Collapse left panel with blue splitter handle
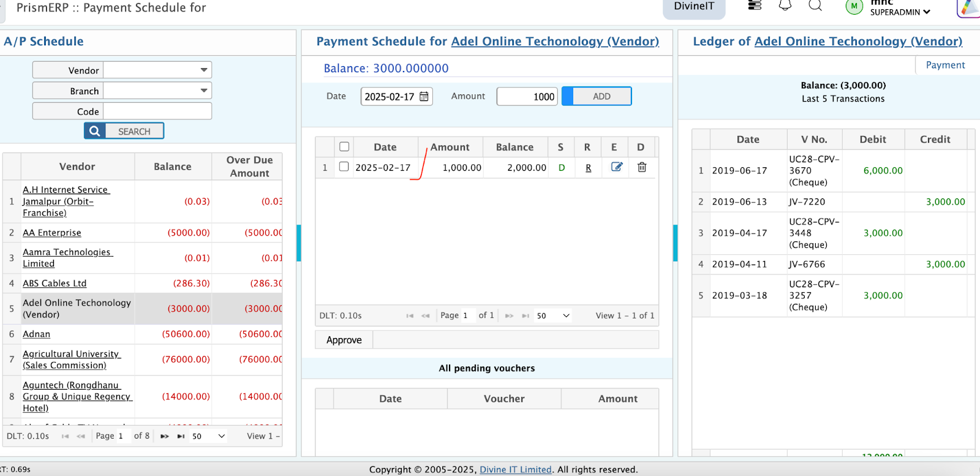This screenshot has height=476, width=980. [299, 243]
